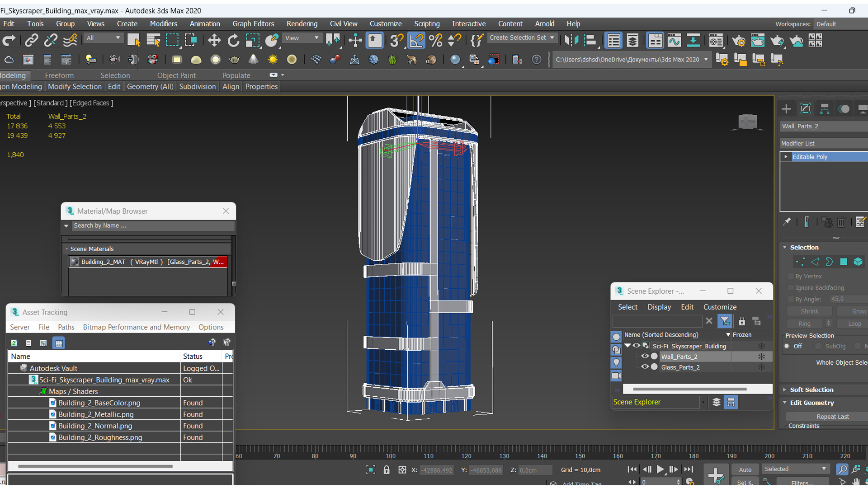
Task: Open the Create command panel tab
Action: pyautogui.click(x=786, y=109)
